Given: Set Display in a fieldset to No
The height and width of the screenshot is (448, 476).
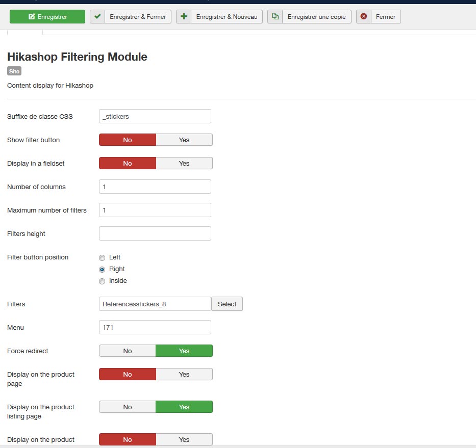Looking at the screenshot, I should pos(128,163).
